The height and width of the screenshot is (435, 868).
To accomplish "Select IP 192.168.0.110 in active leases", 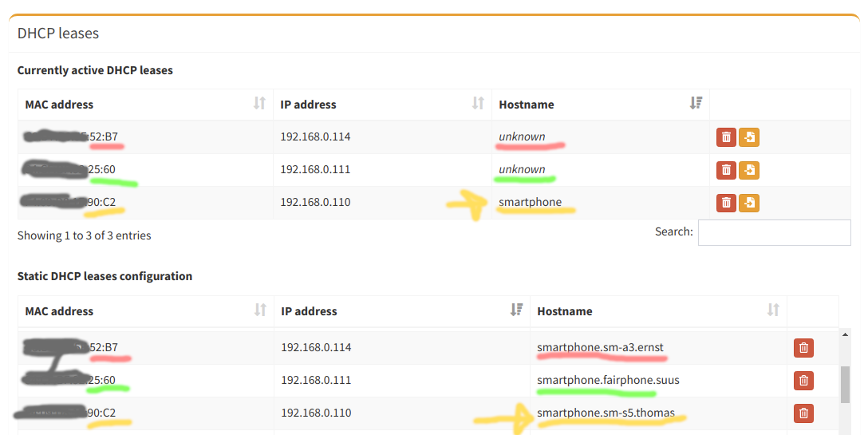I will (x=315, y=202).
